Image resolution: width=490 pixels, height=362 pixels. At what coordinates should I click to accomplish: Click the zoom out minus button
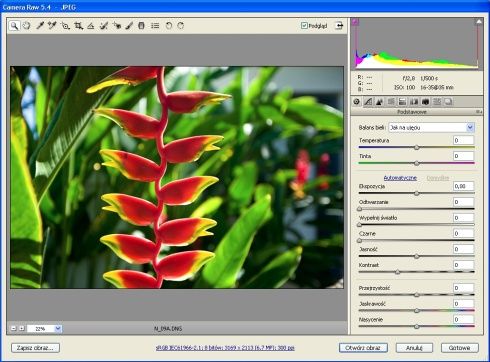point(14,328)
